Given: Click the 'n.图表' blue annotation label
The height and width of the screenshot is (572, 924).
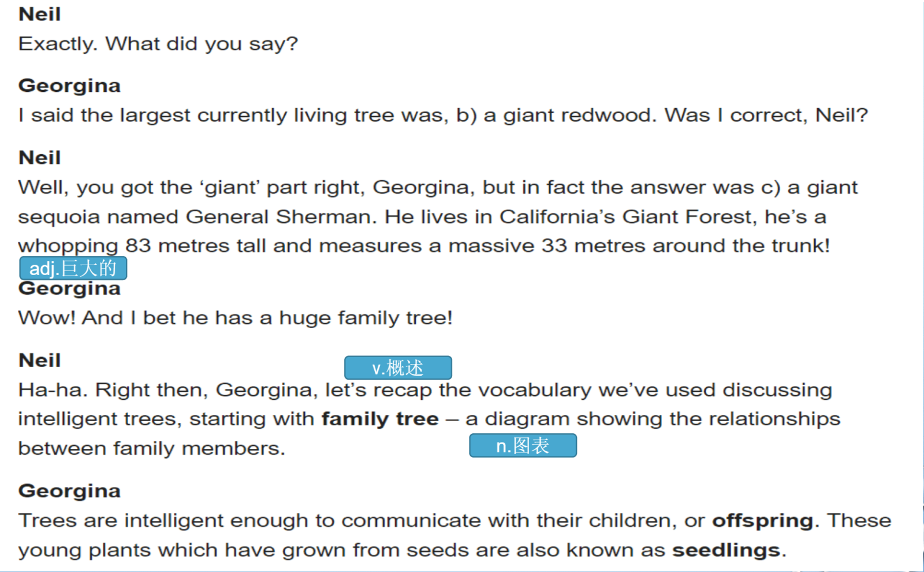Looking at the screenshot, I should [x=523, y=445].
